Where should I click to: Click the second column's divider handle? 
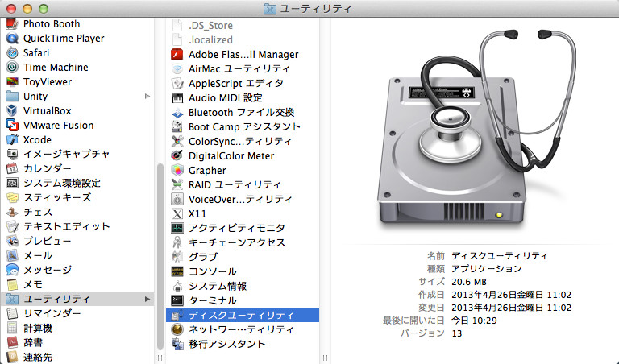coord(325,358)
